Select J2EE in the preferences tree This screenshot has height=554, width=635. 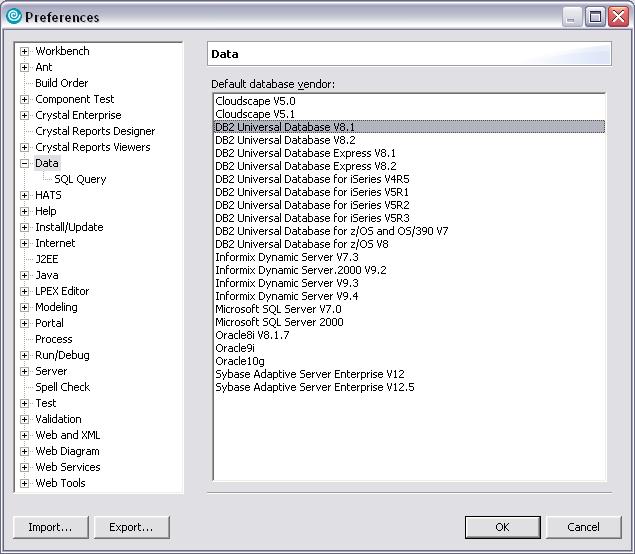click(x=47, y=259)
